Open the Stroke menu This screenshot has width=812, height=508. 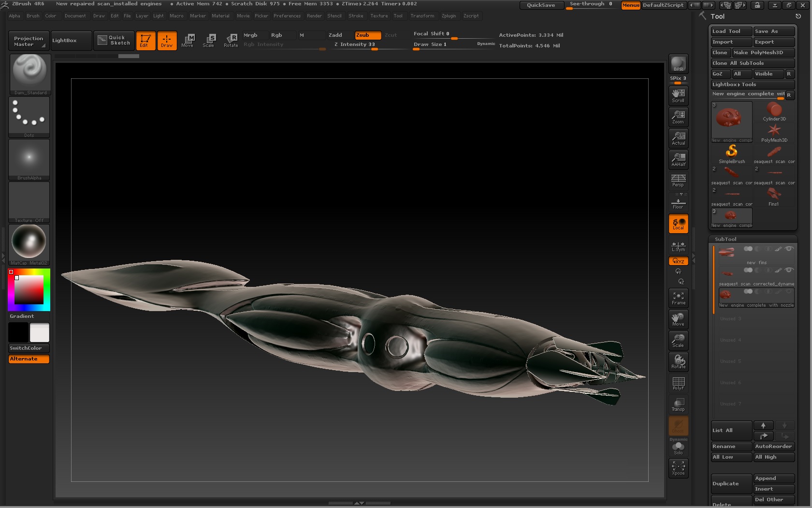[356, 16]
